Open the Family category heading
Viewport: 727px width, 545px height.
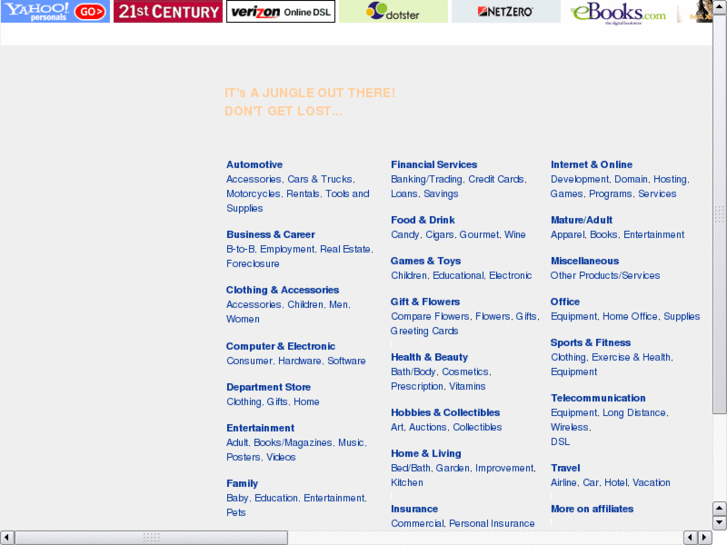pos(242,484)
